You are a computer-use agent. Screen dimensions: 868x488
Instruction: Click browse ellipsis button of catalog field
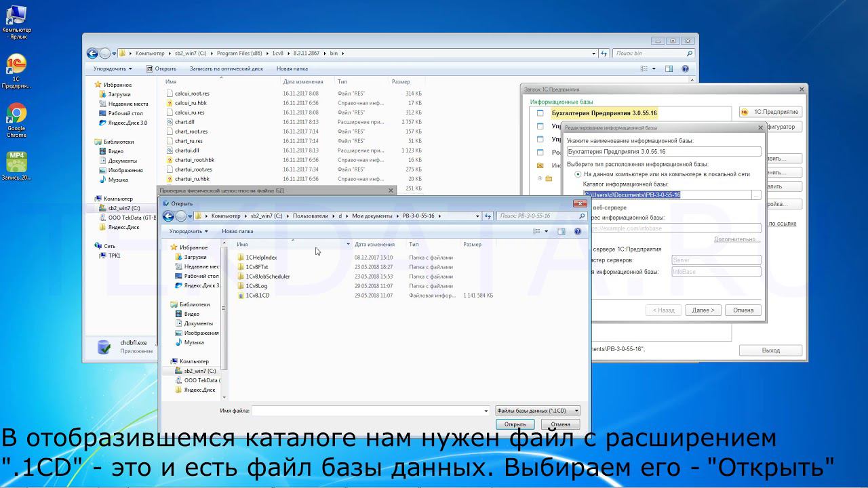pos(756,195)
